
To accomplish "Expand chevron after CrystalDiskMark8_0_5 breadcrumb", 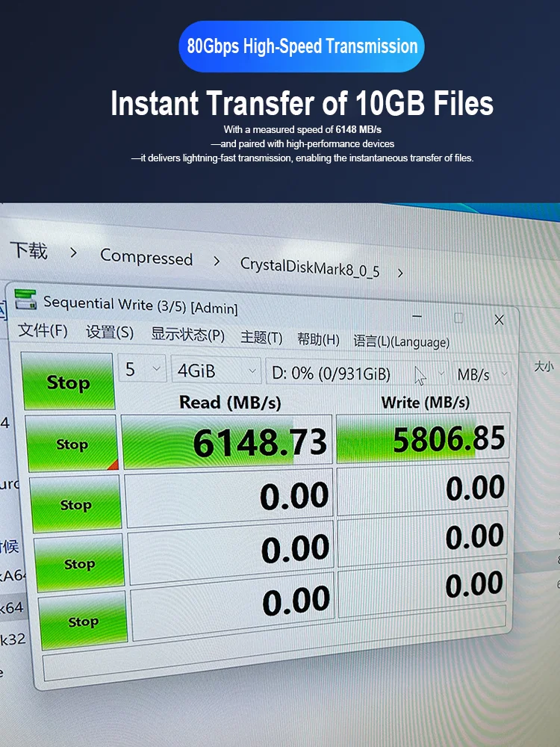I will click(400, 273).
